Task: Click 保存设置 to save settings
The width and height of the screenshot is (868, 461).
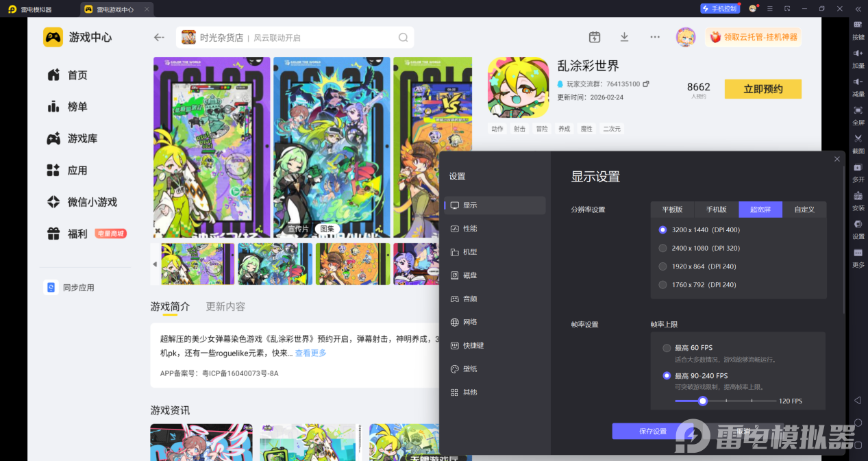Action: [x=653, y=431]
